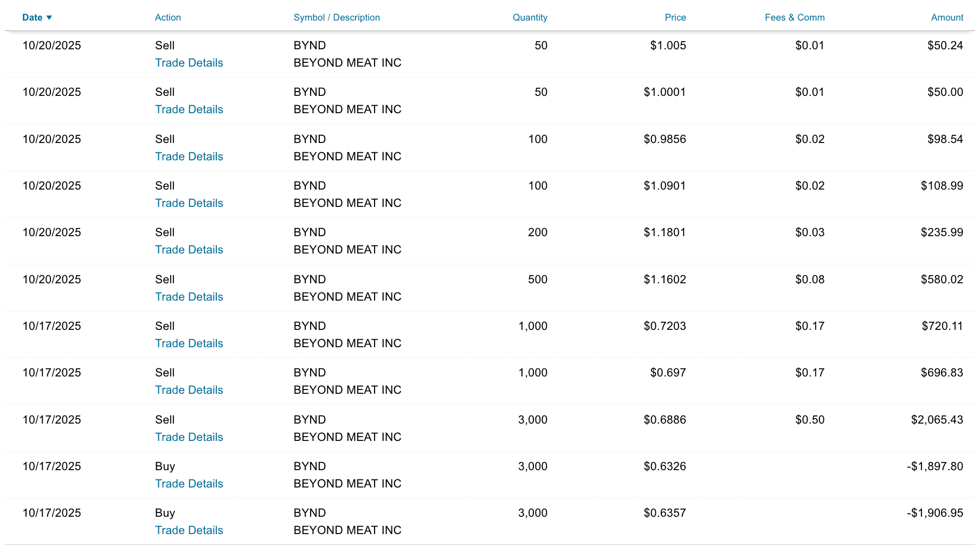This screenshot has width=980, height=546.
Task: Show Trade Details for $0.7203 sale
Action: point(189,343)
